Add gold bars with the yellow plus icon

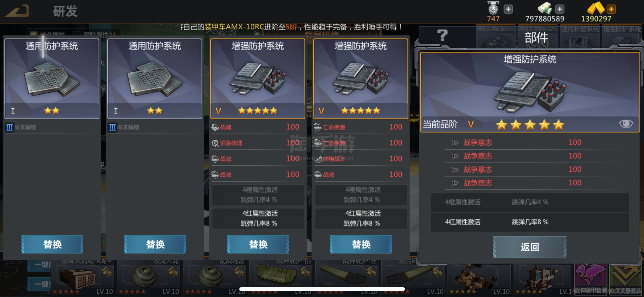(611, 10)
